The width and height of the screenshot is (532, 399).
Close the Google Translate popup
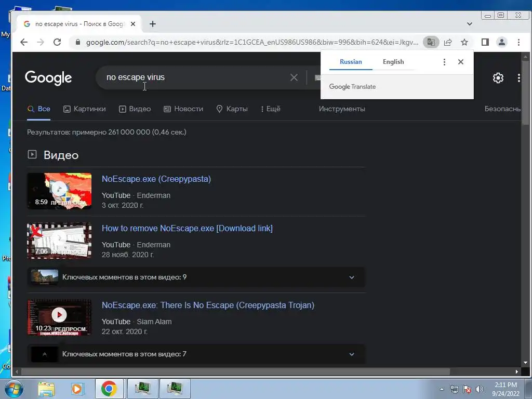tap(460, 62)
